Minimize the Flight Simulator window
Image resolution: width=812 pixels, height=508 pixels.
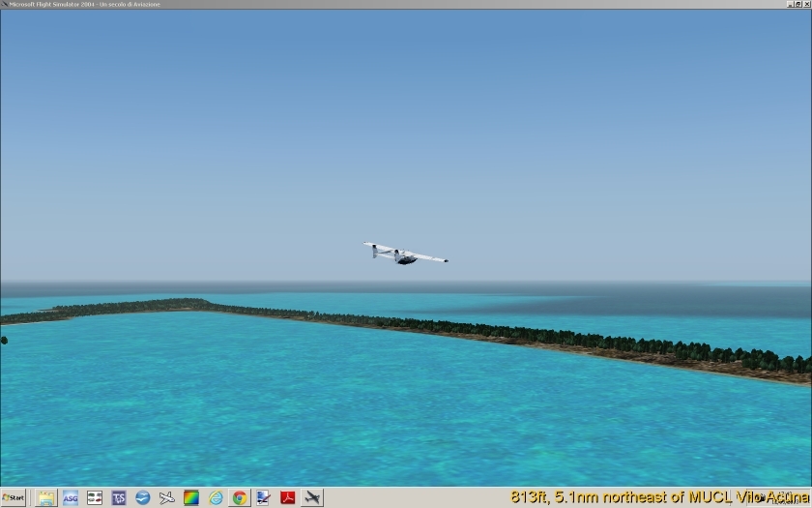(x=791, y=4)
